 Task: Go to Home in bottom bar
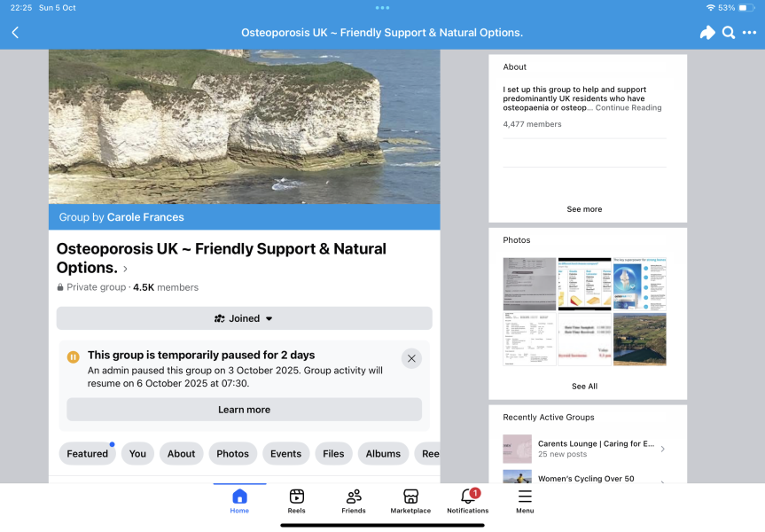pos(239,501)
